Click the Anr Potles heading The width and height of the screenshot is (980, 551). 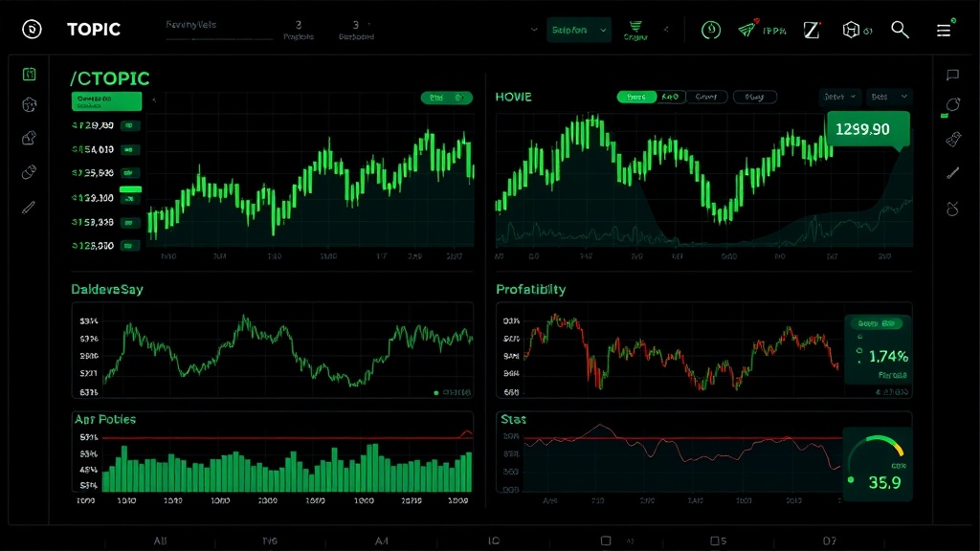point(105,419)
